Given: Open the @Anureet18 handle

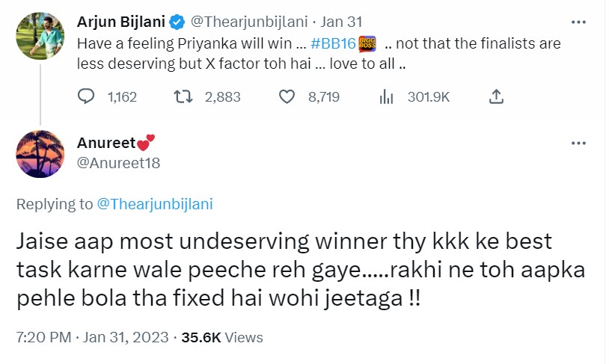Looking at the screenshot, I should 118,162.
